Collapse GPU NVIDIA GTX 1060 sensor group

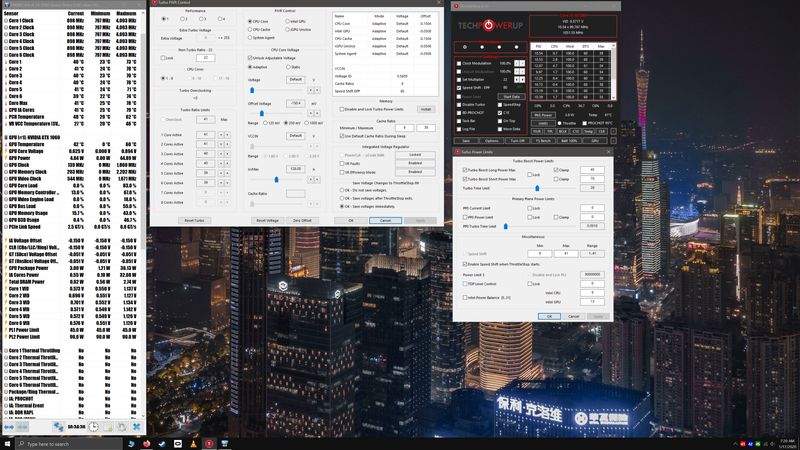coord(6,138)
